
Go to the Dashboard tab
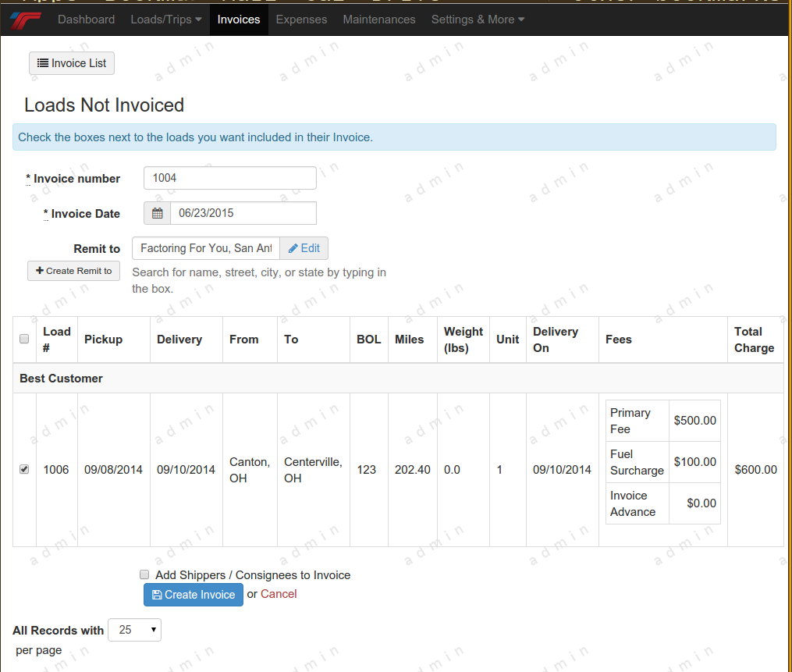[86, 20]
